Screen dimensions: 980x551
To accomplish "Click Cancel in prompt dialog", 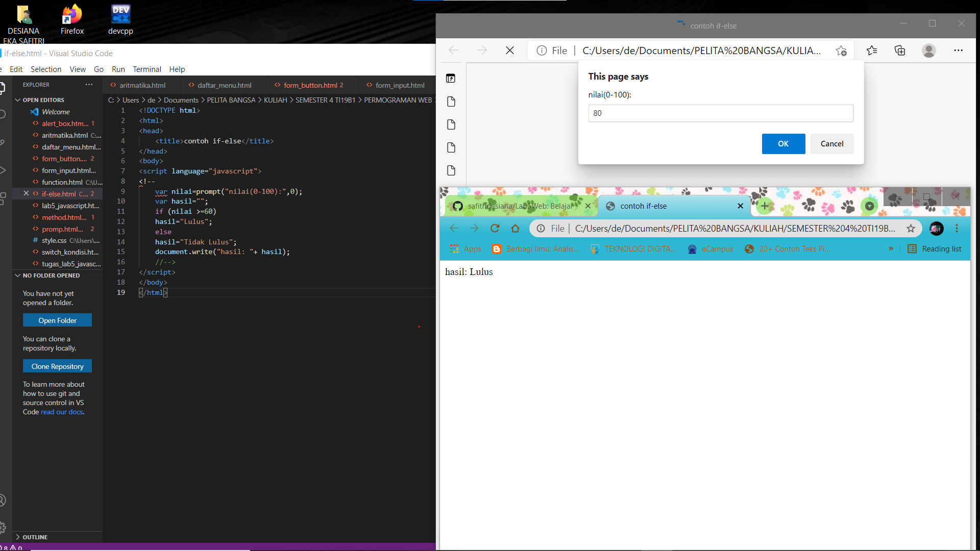I will (831, 144).
